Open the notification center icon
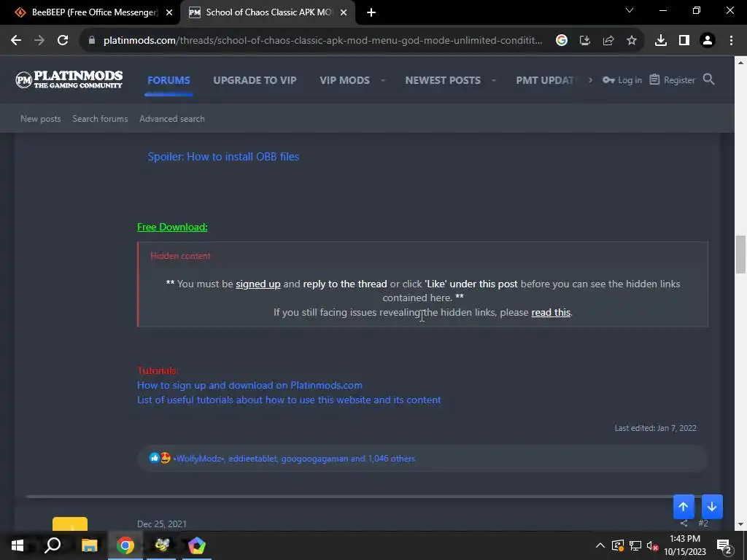The width and height of the screenshot is (747, 560). pos(724,545)
